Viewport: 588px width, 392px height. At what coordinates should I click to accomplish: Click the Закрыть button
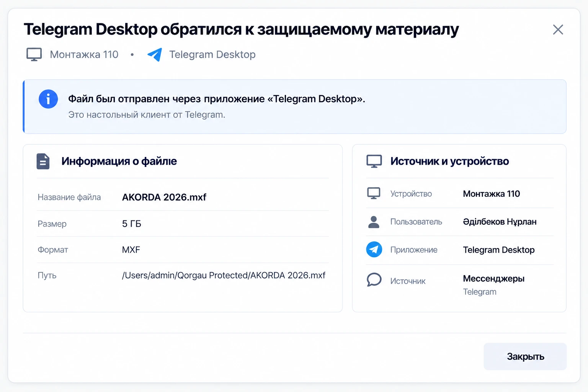click(x=525, y=356)
